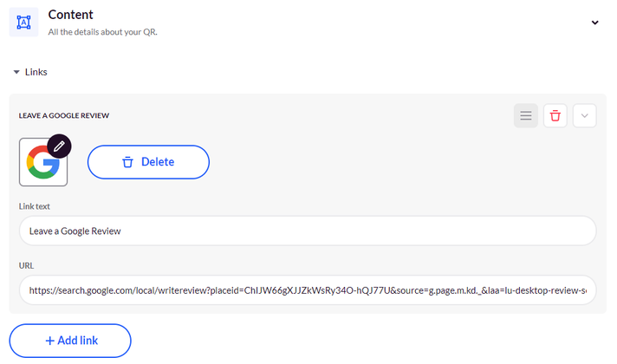
Task: Click the Content heading title
Action: coord(70,15)
